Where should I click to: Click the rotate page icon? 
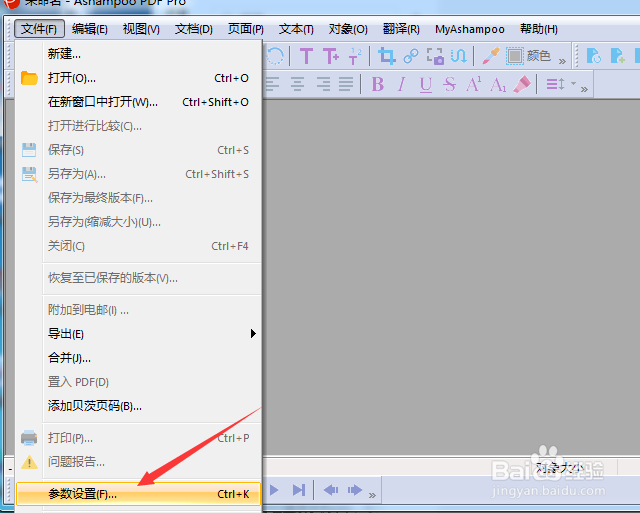pyautogui.click(x=275, y=56)
